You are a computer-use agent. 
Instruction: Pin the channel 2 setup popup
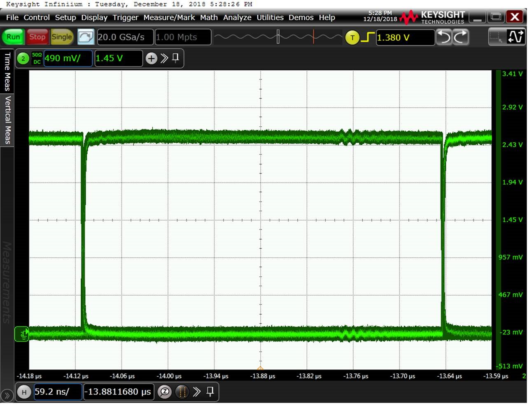click(x=175, y=58)
